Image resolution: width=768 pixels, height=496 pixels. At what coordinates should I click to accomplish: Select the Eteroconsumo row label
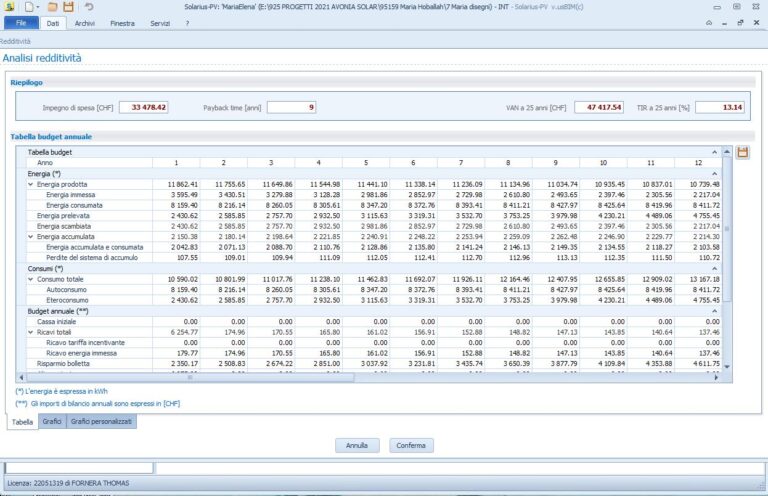pos(67,301)
